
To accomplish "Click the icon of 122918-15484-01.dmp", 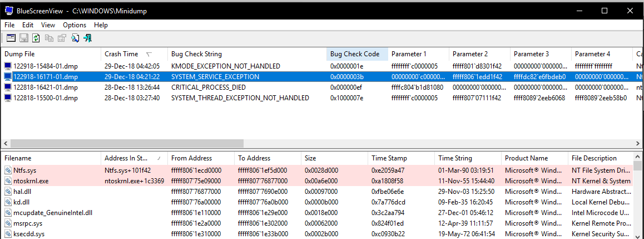I will [8, 66].
